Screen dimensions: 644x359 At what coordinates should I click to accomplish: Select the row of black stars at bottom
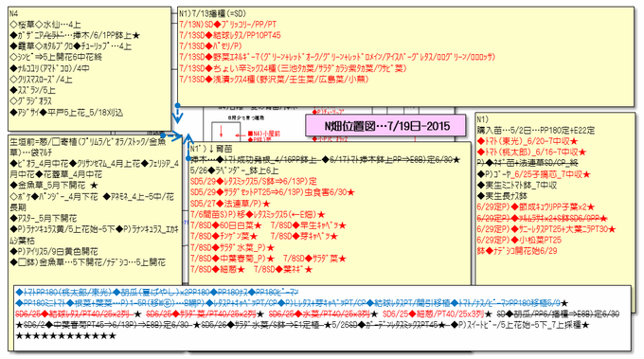[65, 336]
